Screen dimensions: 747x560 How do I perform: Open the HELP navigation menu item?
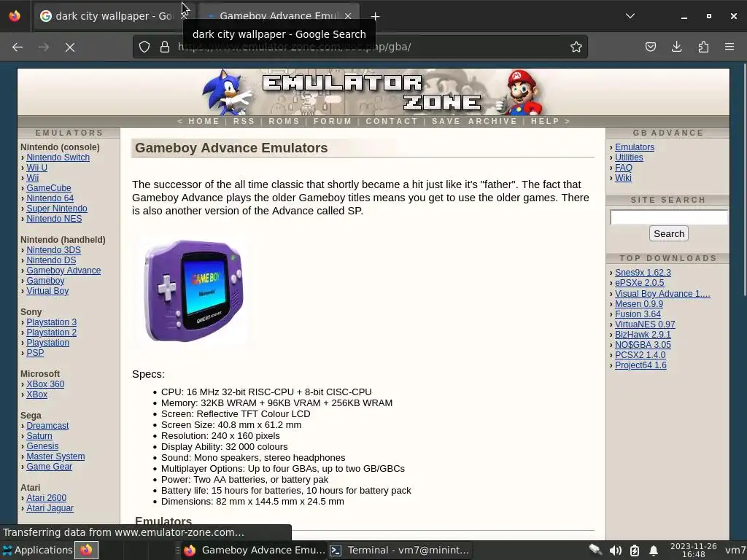click(x=545, y=121)
